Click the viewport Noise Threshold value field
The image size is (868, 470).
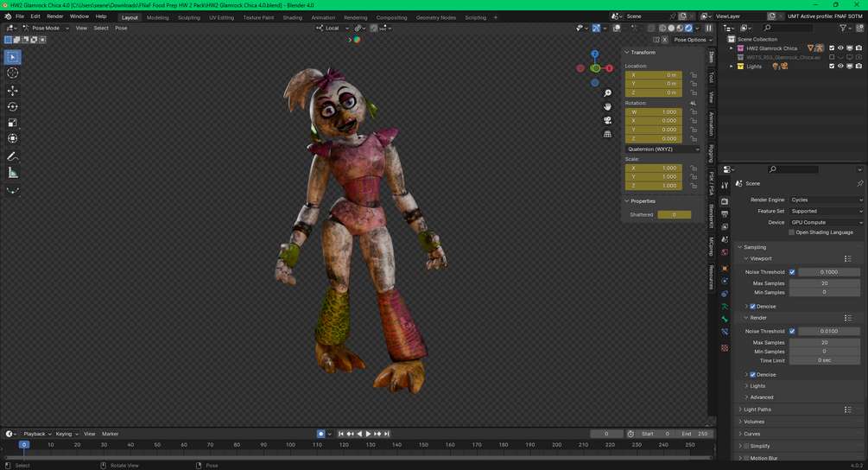tap(828, 272)
